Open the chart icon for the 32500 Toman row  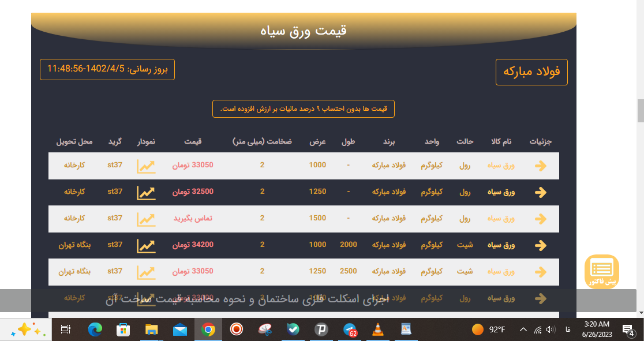pyautogui.click(x=146, y=192)
